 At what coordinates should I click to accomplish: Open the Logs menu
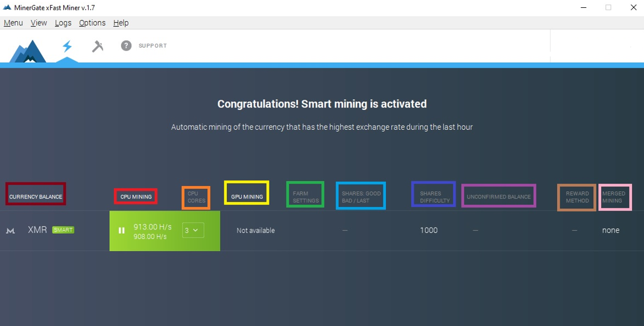[x=63, y=23]
